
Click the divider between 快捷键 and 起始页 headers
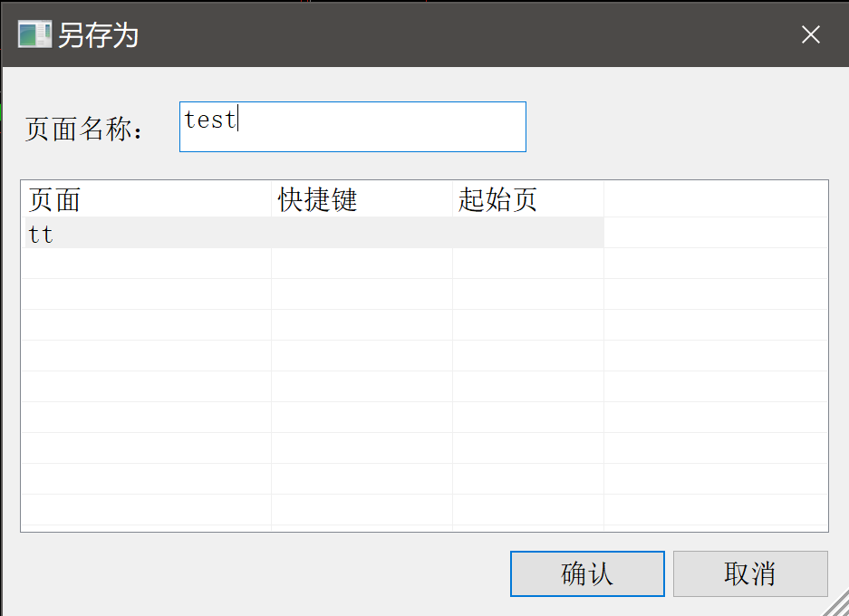(x=453, y=200)
